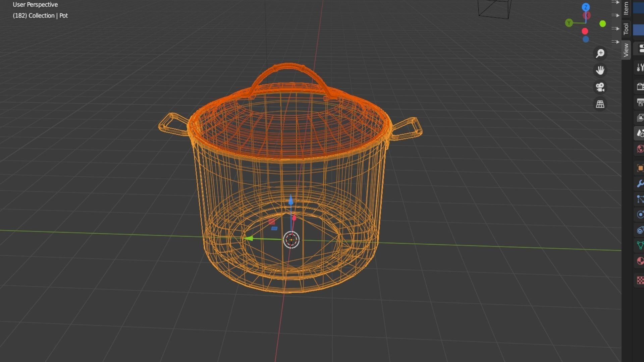644x362 pixels.
Task: Open the Object Data green triangle tab
Action: pyautogui.click(x=640, y=245)
